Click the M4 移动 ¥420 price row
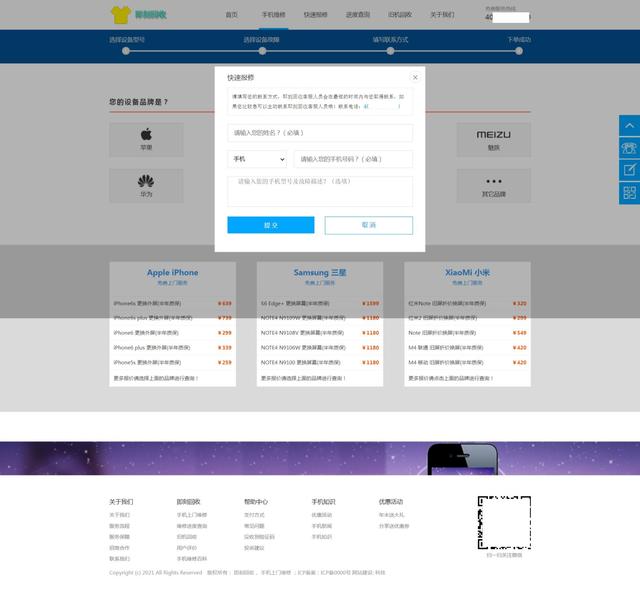This screenshot has width=640, height=589. [x=467, y=362]
